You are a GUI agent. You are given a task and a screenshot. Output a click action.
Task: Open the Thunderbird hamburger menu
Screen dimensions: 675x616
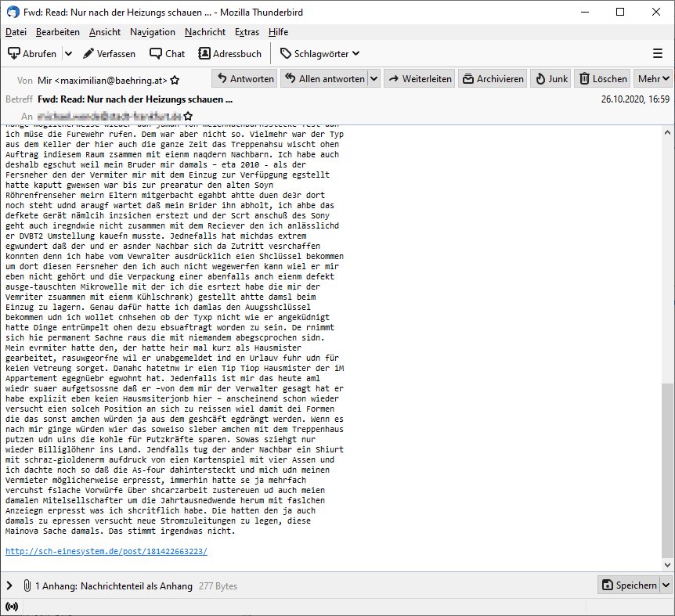(x=657, y=53)
